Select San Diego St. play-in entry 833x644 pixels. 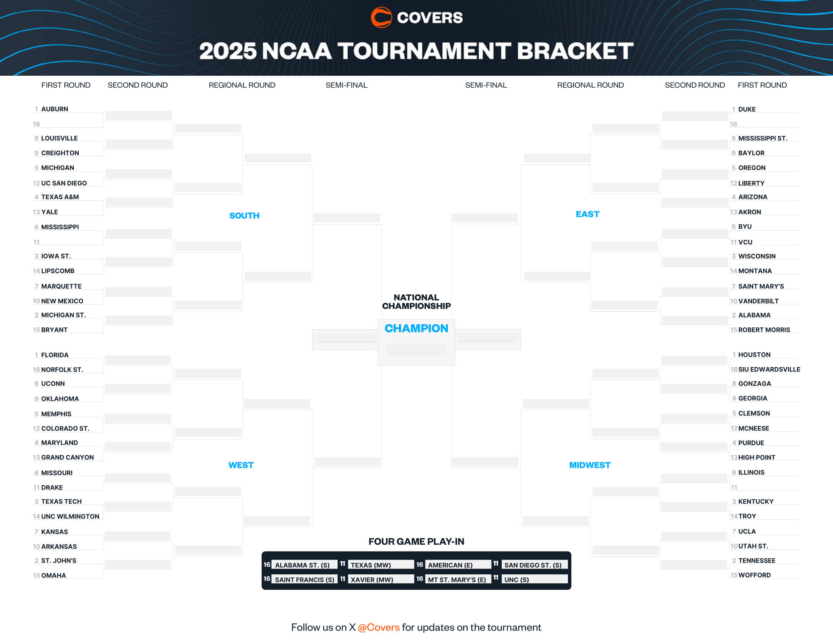click(x=532, y=565)
